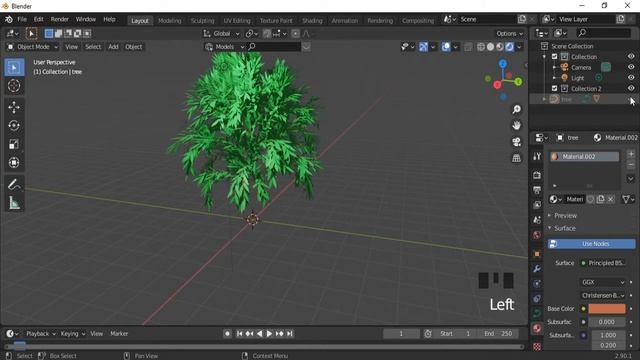Click the Base Color swatch

coord(607,309)
